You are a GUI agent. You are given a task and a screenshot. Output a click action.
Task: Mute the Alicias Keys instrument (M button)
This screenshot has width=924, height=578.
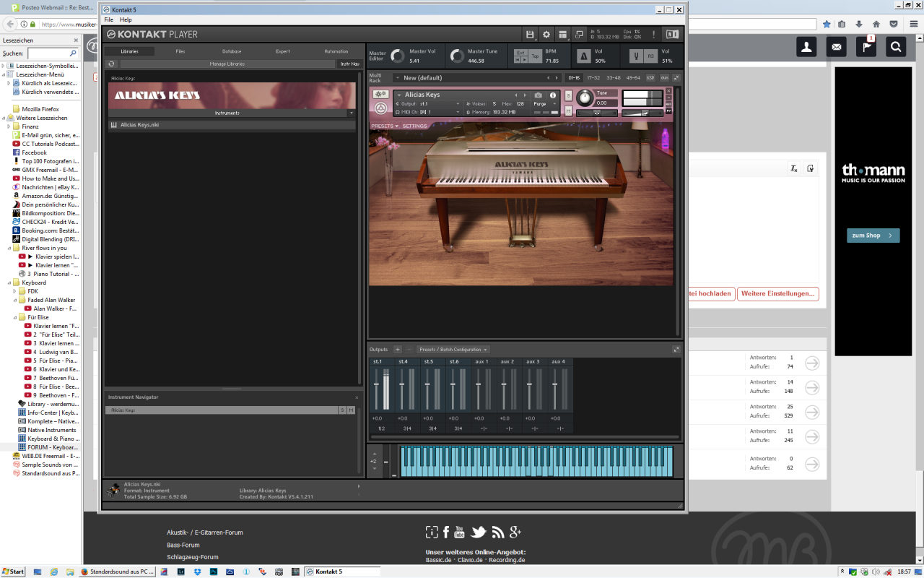(568, 111)
